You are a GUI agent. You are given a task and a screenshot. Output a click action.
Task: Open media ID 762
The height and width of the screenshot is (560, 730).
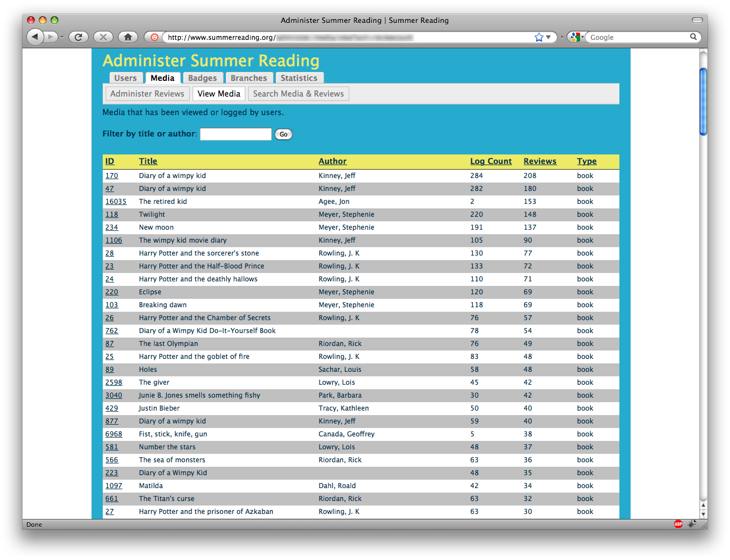tap(112, 331)
